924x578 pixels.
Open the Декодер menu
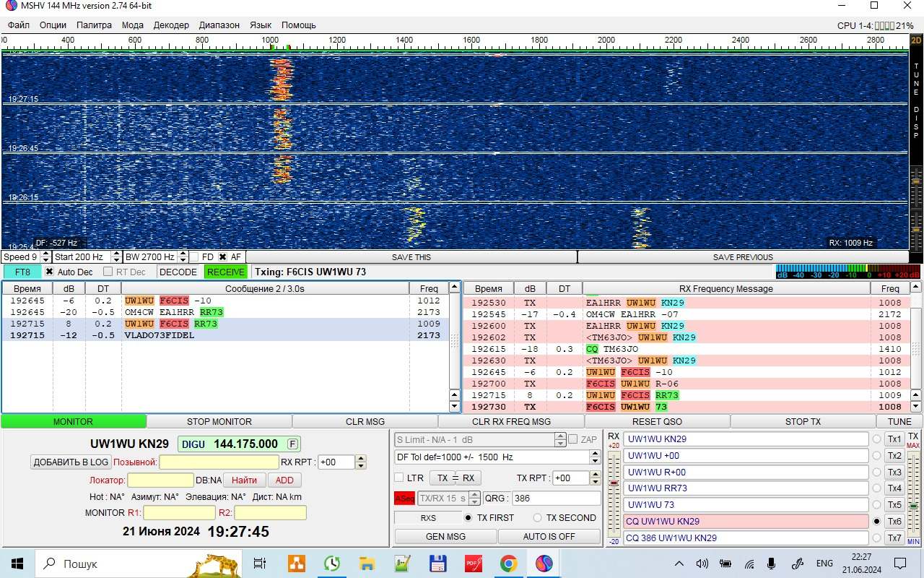171,25
